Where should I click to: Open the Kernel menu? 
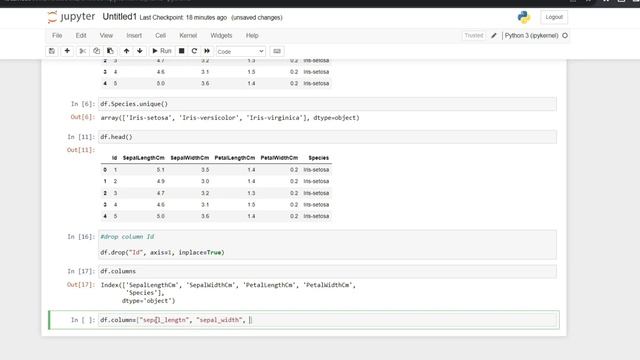point(188,36)
